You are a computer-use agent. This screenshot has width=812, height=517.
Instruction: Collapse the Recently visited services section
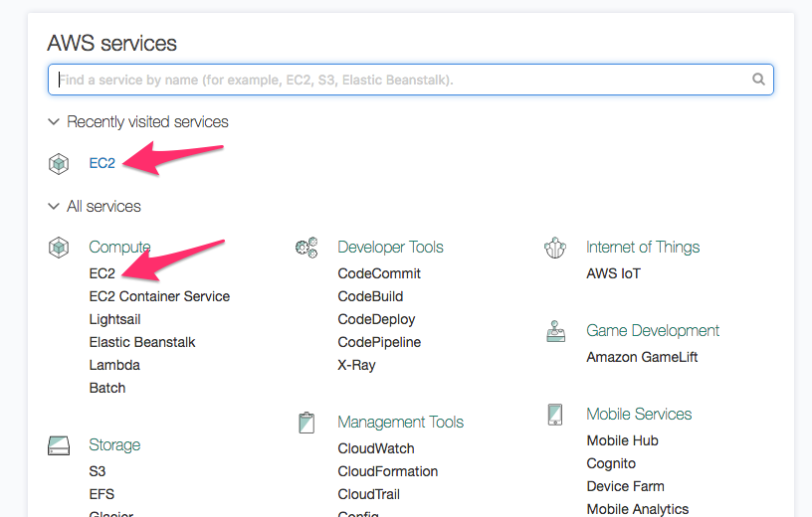click(53, 122)
